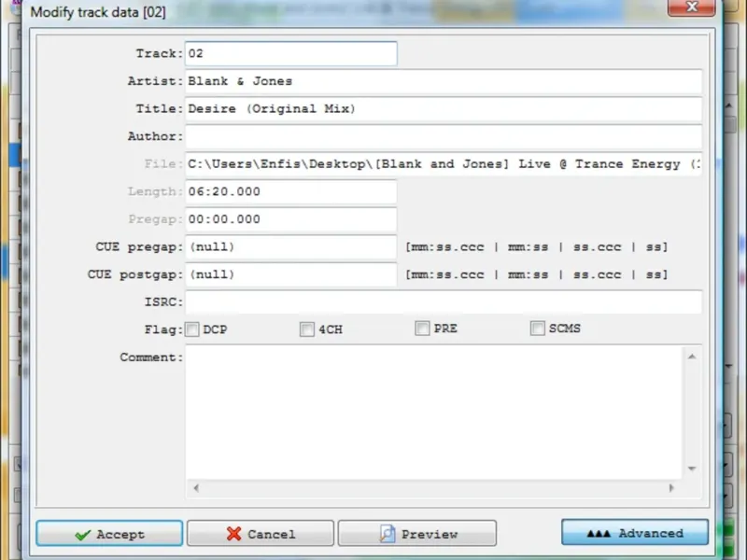
Task: Click the Comment scroll up arrow
Action: pyautogui.click(x=692, y=357)
